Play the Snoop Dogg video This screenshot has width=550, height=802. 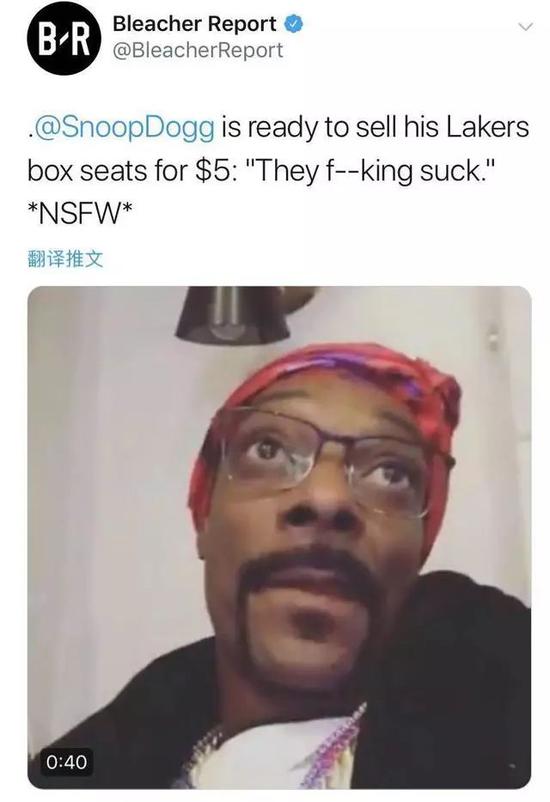pos(279,537)
